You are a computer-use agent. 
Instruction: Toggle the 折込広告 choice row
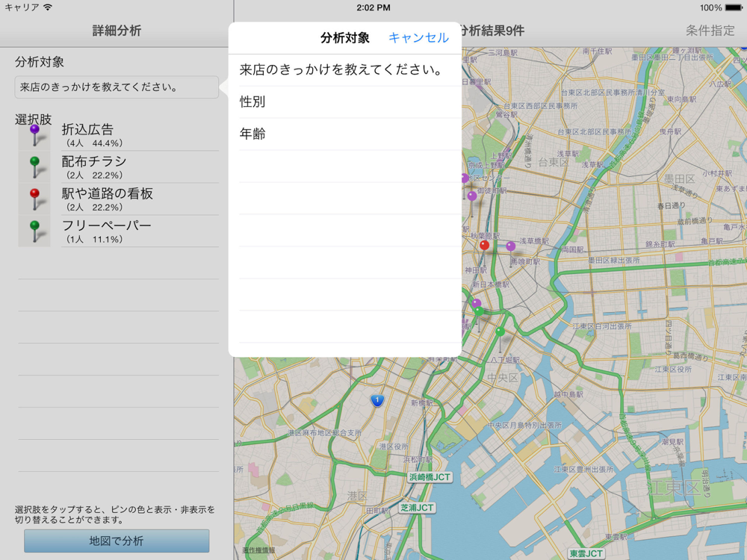point(118,135)
